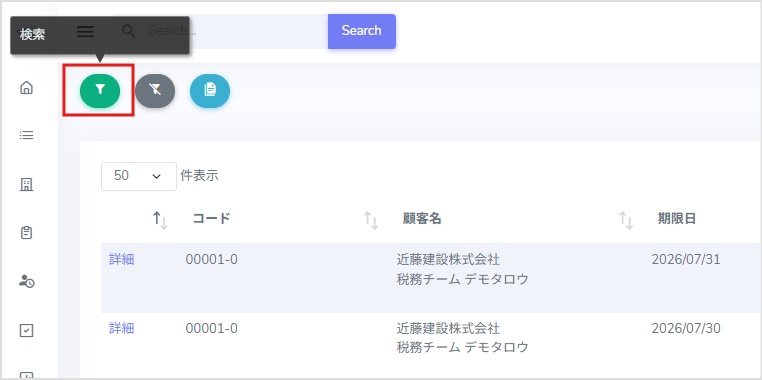Click the green filter search button
Viewport: 762px width, 380px height.
pyautogui.click(x=100, y=90)
